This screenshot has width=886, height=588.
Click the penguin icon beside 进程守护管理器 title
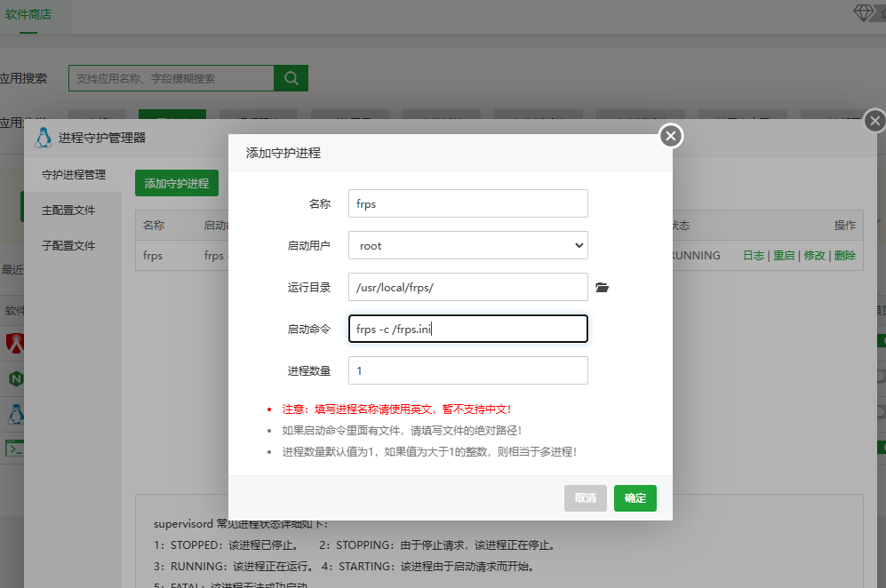43,138
